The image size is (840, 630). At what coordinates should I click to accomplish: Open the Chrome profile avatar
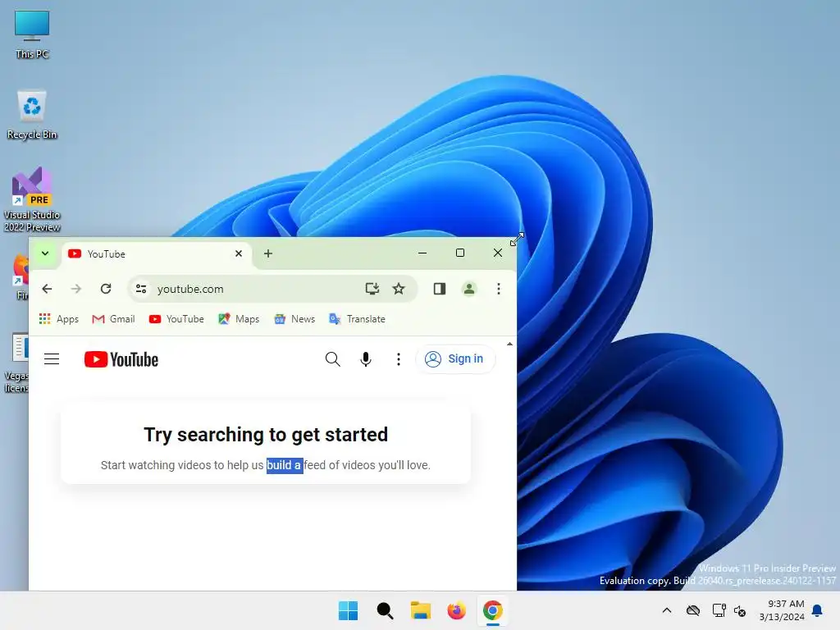(x=468, y=289)
